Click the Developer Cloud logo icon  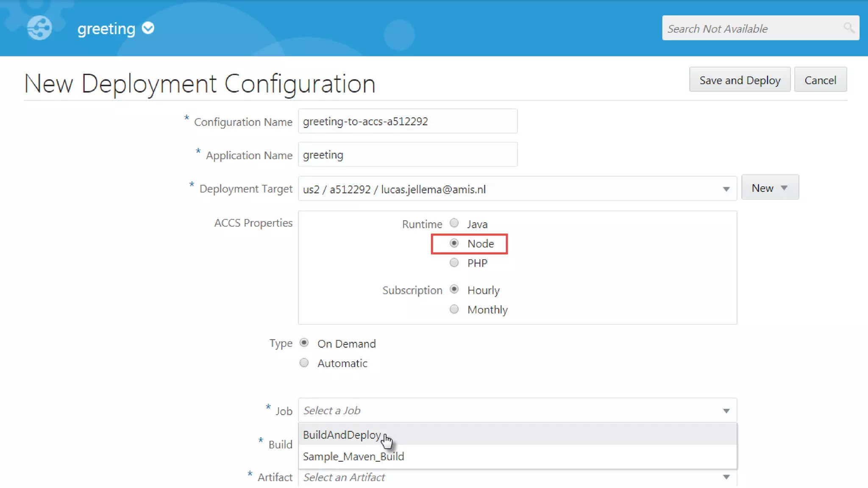coord(39,28)
